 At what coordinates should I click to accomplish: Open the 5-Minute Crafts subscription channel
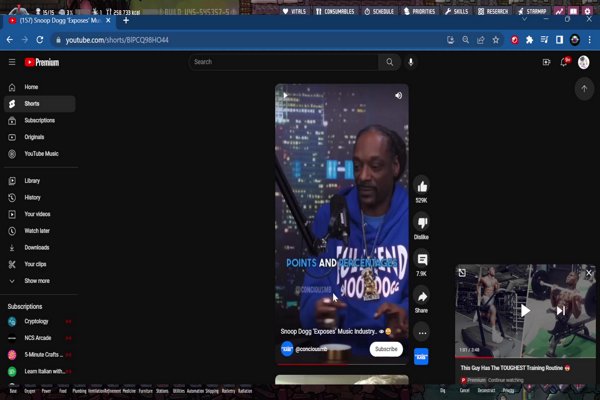tap(39, 355)
